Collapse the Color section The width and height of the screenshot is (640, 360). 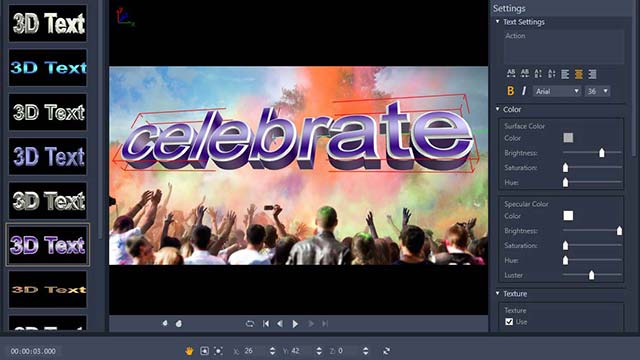498,109
